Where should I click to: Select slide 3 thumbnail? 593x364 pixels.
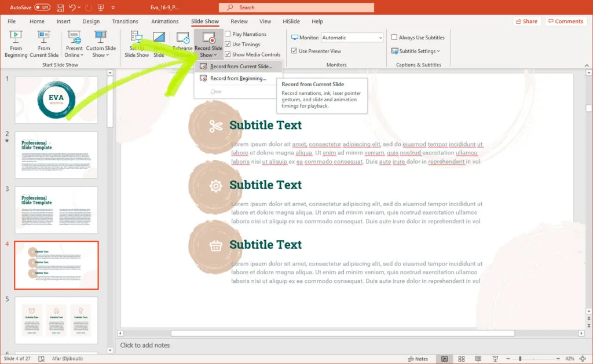pyautogui.click(x=56, y=210)
